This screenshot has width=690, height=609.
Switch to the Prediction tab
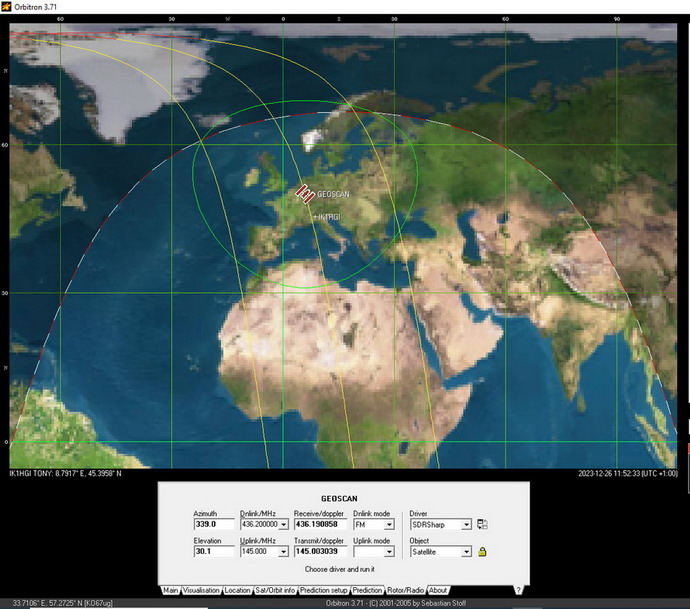[x=367, y=591]
